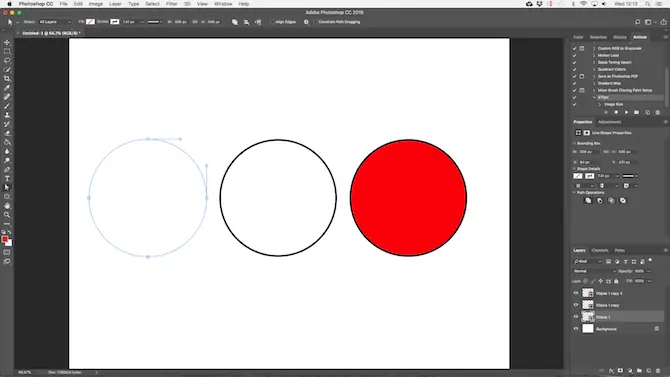Select the Crop tool
670x377 pixels.
click(7, 79)
